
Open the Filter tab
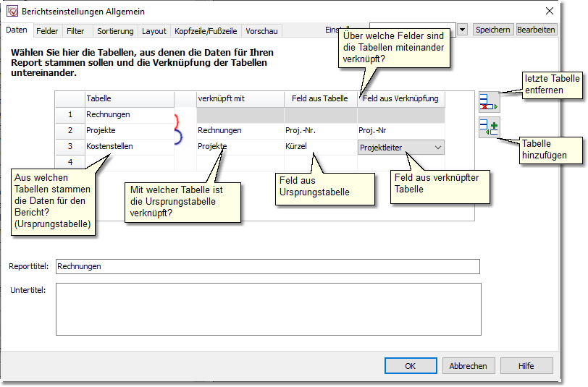click(75, 31)
